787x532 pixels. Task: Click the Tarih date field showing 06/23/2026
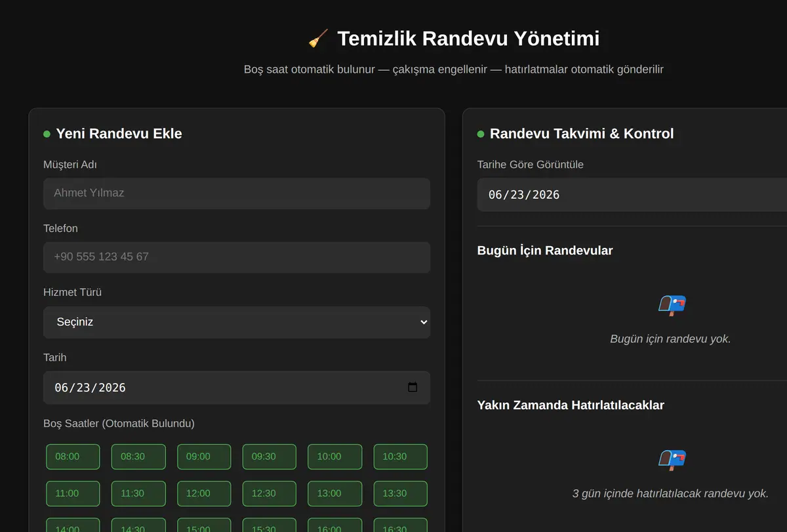(x=237, y=388)
